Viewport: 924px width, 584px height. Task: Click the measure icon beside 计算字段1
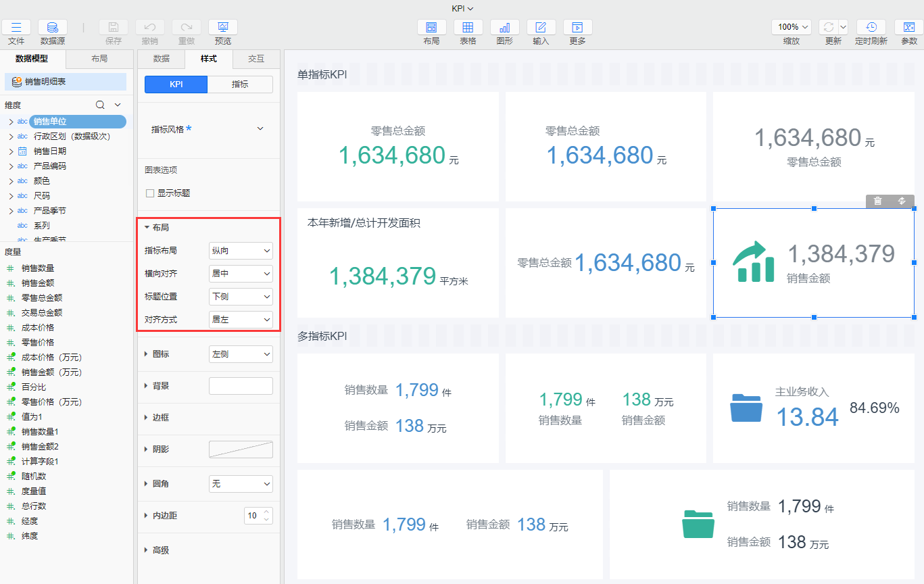(x=11, y=462)
